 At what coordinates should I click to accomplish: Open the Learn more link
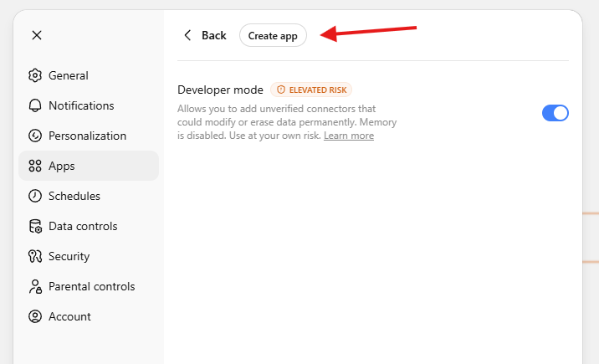coord(349,136)
